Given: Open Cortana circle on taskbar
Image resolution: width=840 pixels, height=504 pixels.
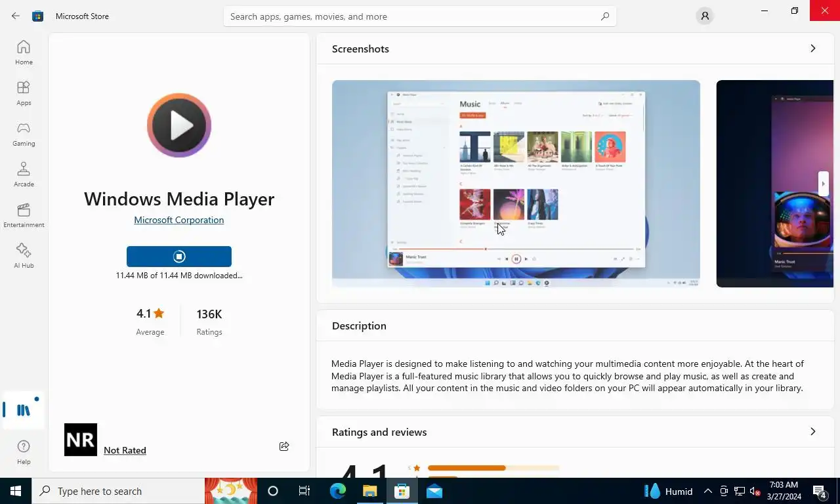Looking at the screenshot, I should click(273, 491).
